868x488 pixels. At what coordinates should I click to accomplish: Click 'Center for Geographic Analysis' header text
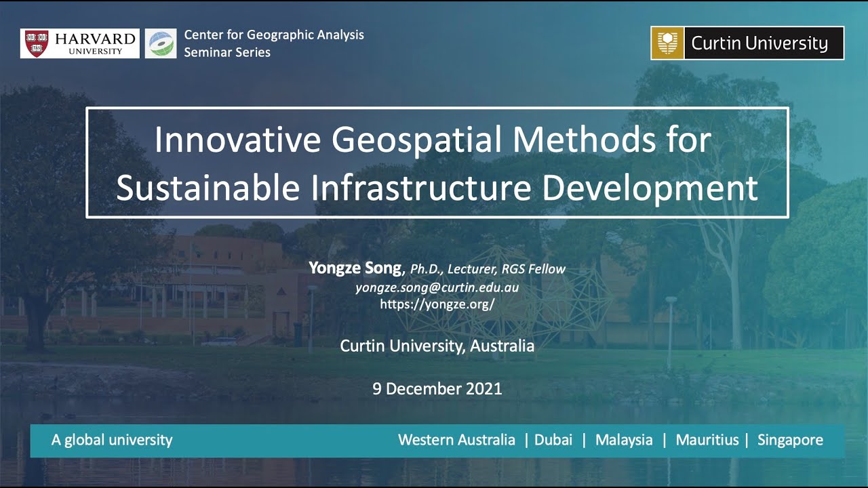(x=274, y=35)
